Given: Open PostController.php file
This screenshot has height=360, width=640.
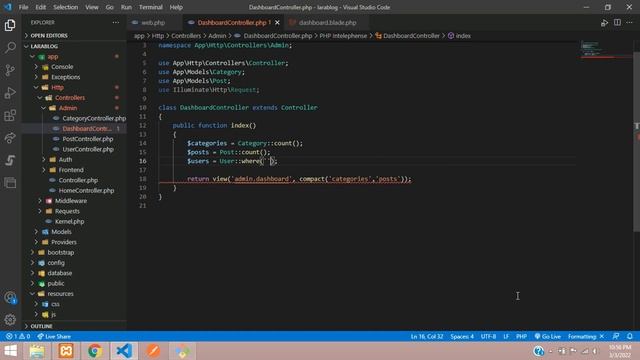Looking at the screenshot, I should tap(88, 139).
